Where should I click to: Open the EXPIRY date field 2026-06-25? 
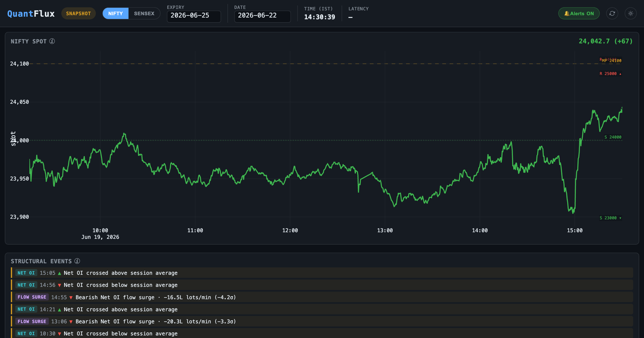194,16
